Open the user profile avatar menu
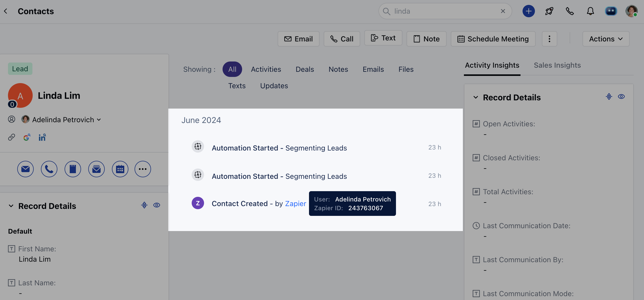Viewport: 644px width, 300px height. (x=631, y=11)
